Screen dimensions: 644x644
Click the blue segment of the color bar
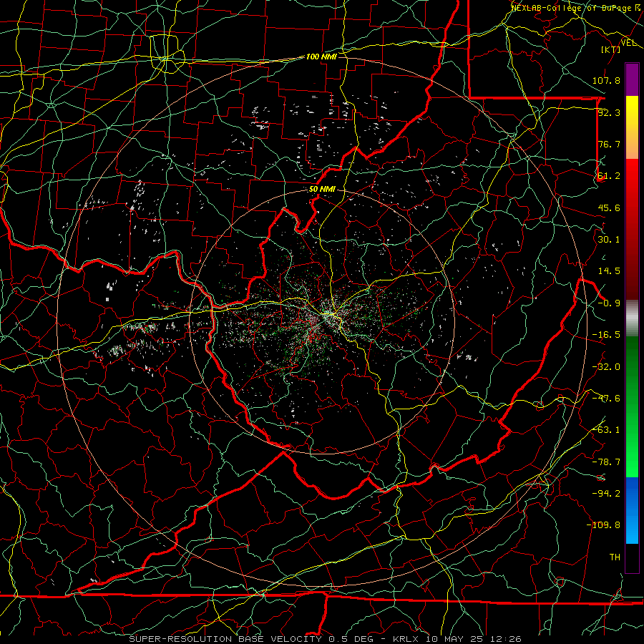click(x=632, y=510)
